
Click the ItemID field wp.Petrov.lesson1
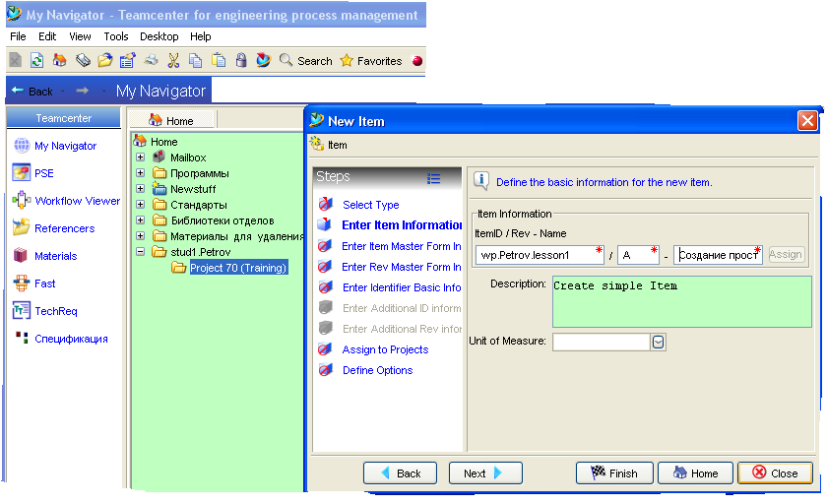pos(540,255)
